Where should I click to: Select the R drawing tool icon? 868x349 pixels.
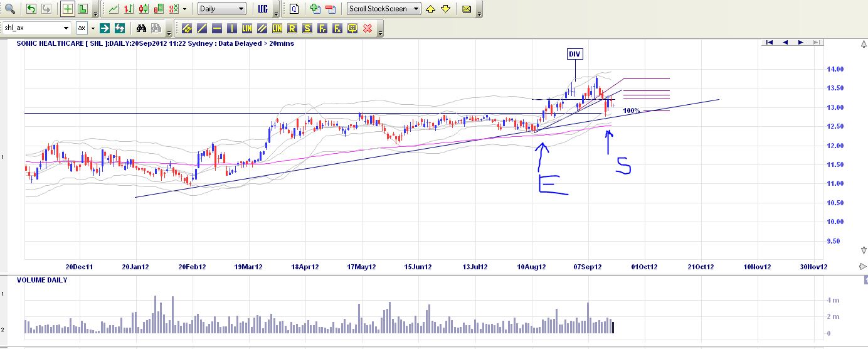coord(292,28)
